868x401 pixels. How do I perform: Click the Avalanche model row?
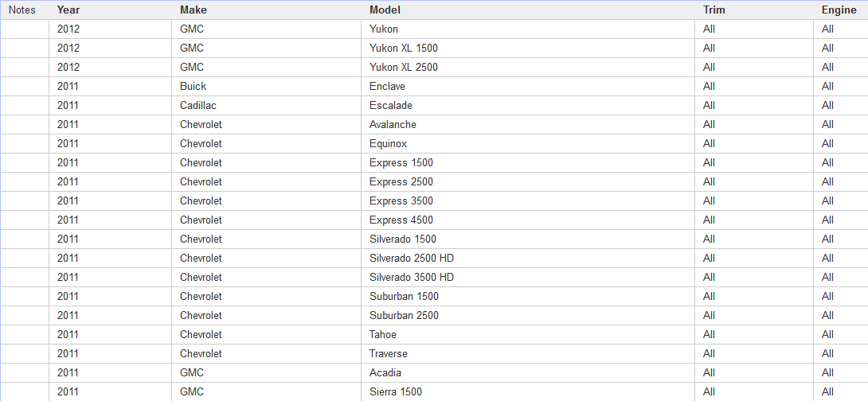[393, 124]
